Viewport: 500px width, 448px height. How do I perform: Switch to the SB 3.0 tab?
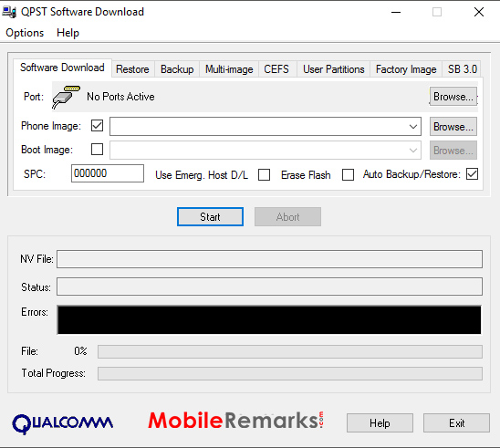pyautogui.click(x=462, y=69)
